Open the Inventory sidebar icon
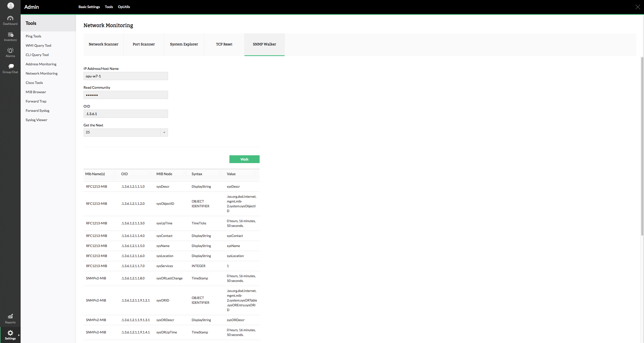This screenshot has height=343, width=644. coord(10,35)
